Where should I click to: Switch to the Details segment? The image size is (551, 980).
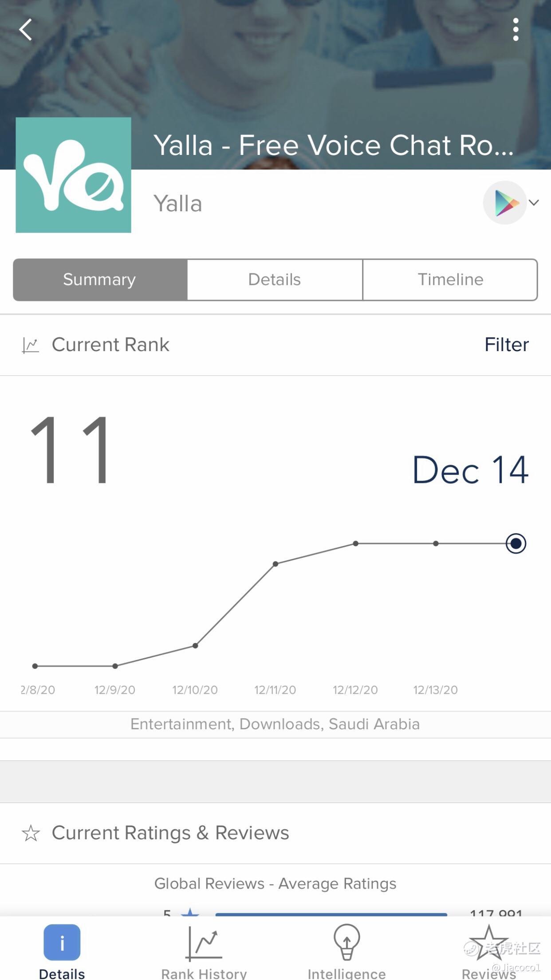pyautogui.click(x=275, y=280)
